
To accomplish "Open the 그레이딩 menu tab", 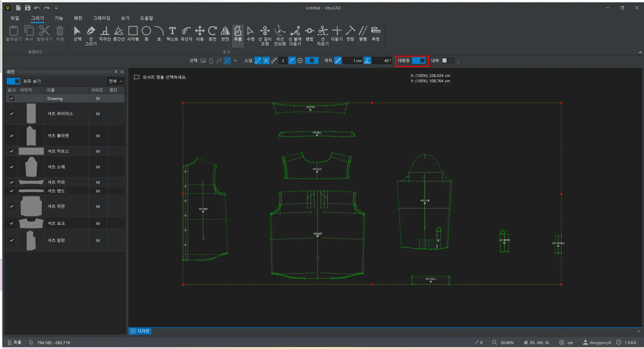I will (102, 18).
